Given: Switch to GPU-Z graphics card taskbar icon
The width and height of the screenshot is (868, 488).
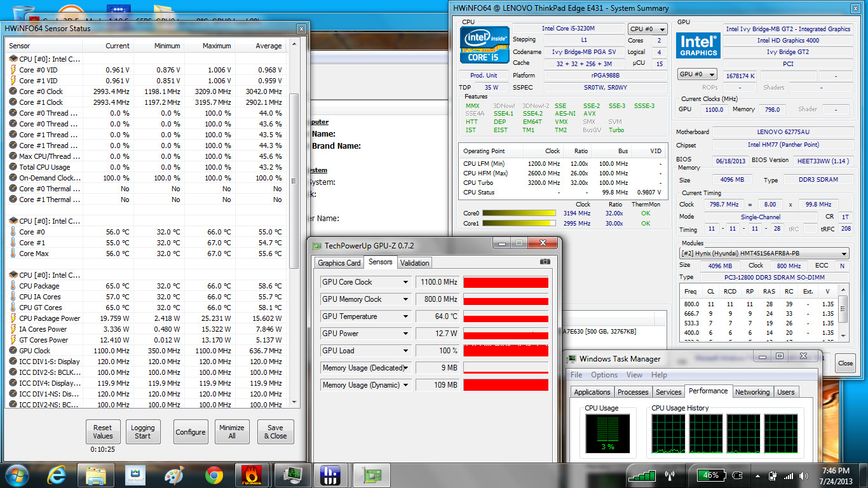Looking at the screenshot, I should click(370, 475).
